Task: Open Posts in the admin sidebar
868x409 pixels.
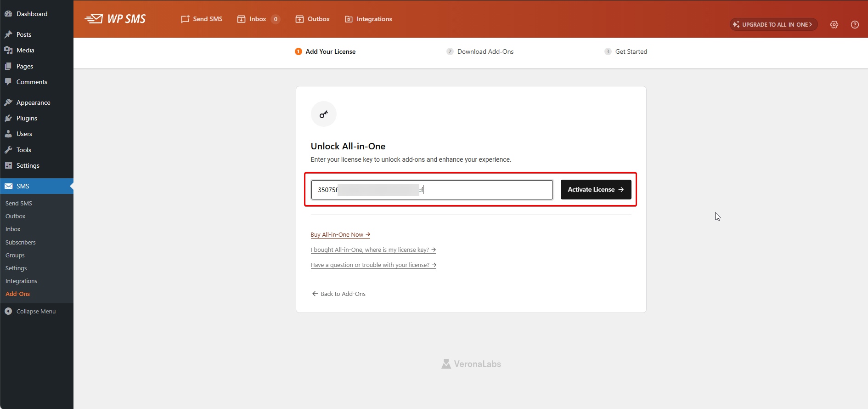Action: [37, 34]
